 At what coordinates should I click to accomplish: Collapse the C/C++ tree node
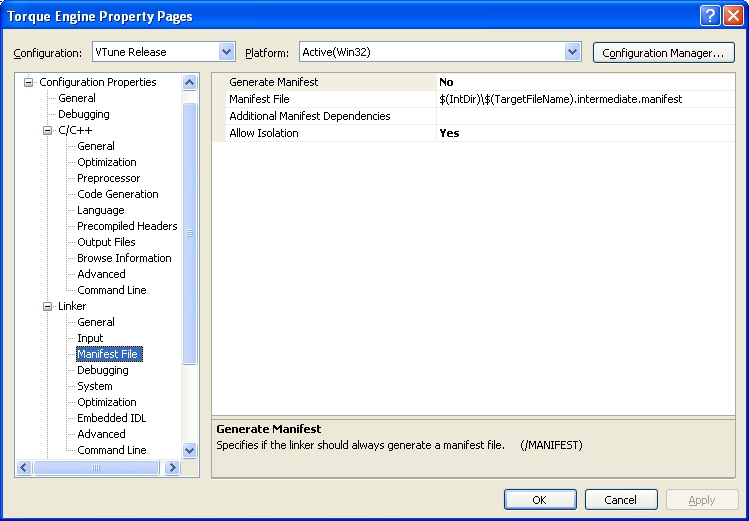[x=47, y=130]
